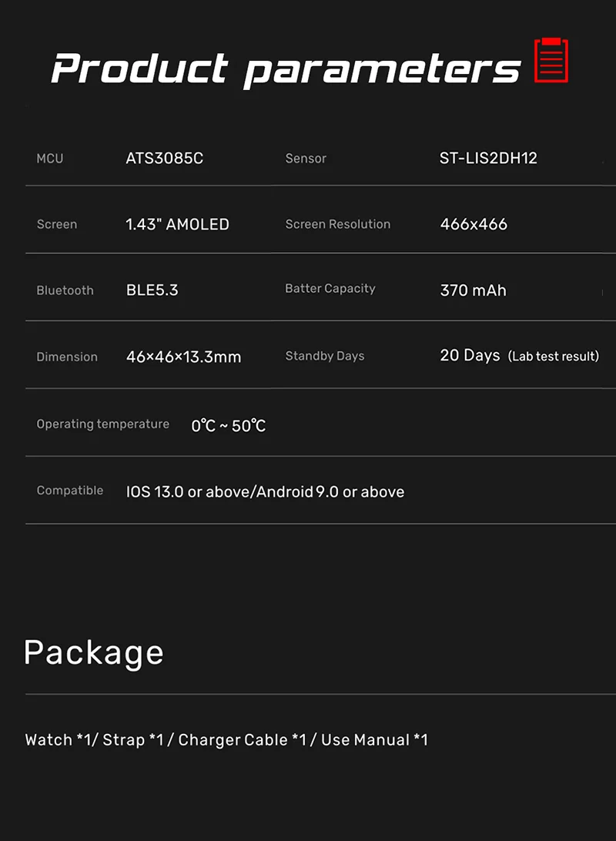The image size is (616, 841).
Task: Click the 466x466 resolution value
Action: [474, 225]
